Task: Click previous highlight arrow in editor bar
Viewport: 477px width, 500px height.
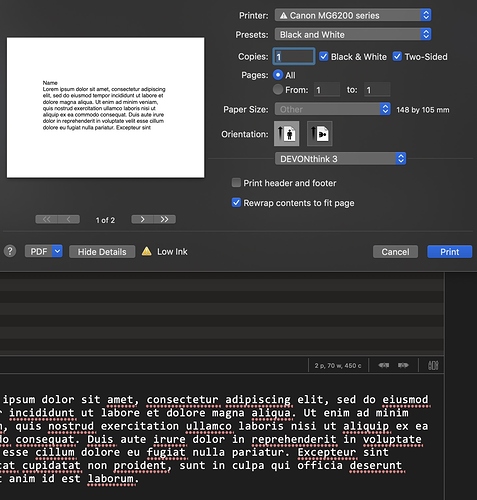Action: pos(384,365)
